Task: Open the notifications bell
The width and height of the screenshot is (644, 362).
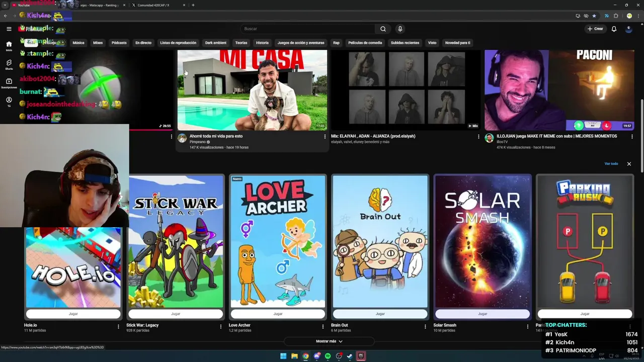Action: coord(614,29)
